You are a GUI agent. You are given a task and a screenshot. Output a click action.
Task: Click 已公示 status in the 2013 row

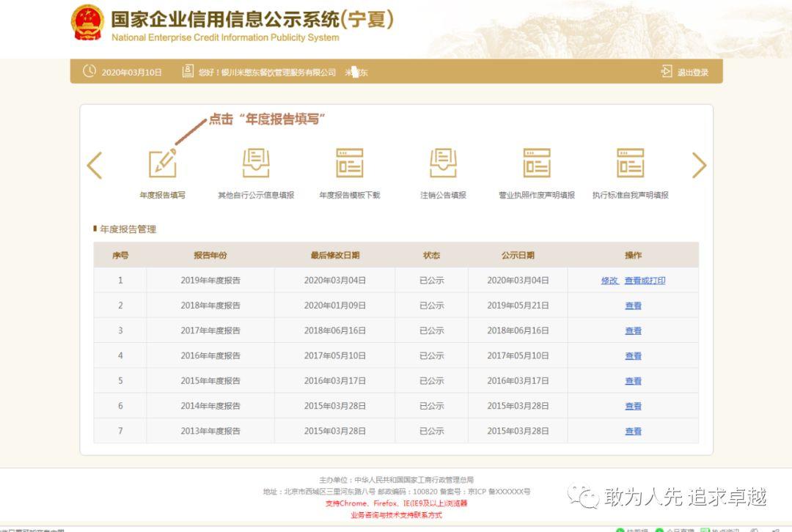coord(432,432)
